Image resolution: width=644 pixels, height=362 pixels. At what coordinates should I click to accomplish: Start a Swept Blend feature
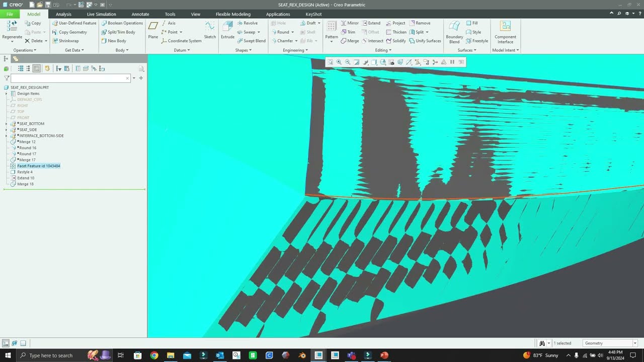(x=251, y=41)
